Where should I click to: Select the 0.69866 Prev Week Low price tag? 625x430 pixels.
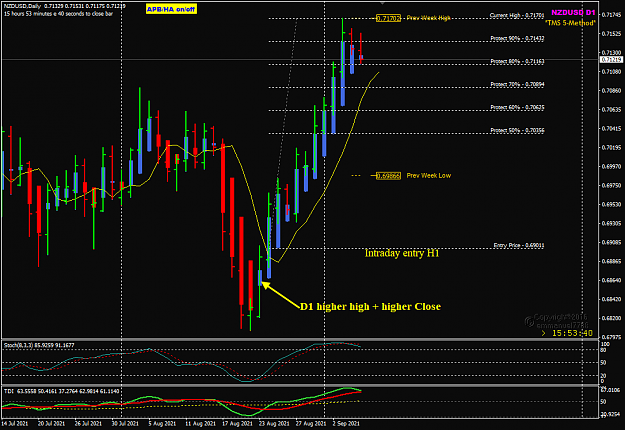[388, 176]
